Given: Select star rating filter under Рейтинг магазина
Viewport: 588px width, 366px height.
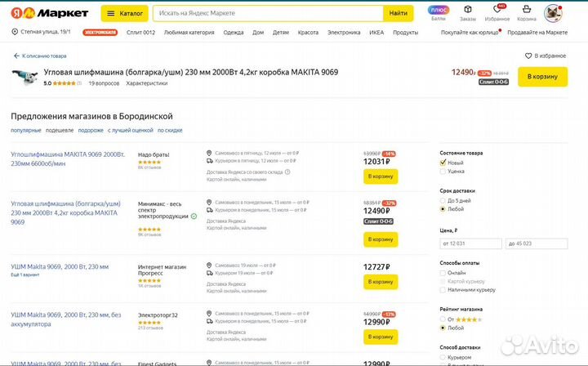Looking at the screenshot, I should (x=443, y=319).
